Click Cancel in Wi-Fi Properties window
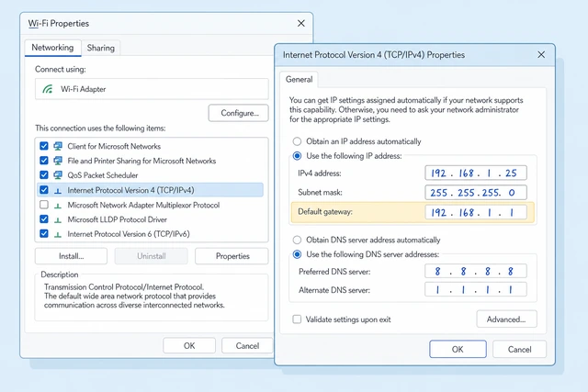The image size is (588, 392). 247,345
